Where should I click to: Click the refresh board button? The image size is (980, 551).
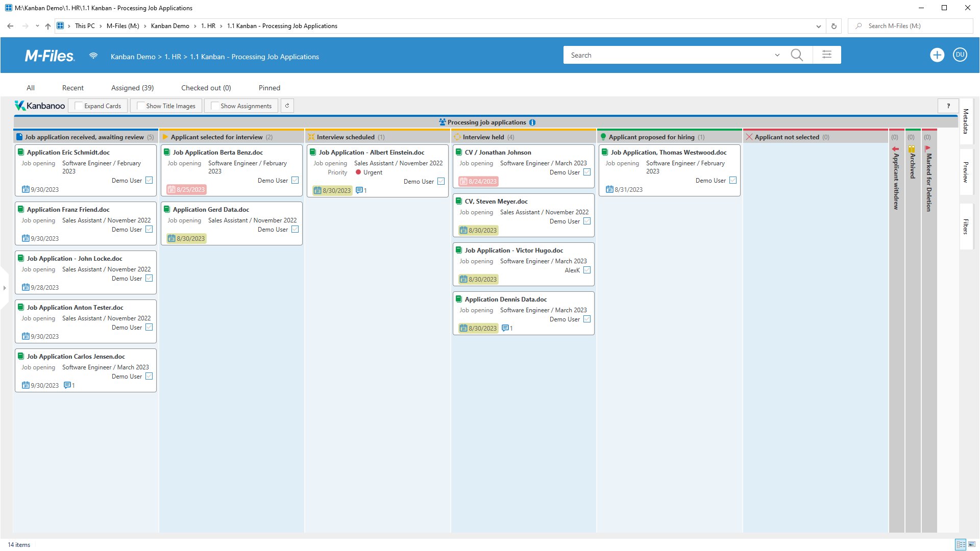(287, 106)
